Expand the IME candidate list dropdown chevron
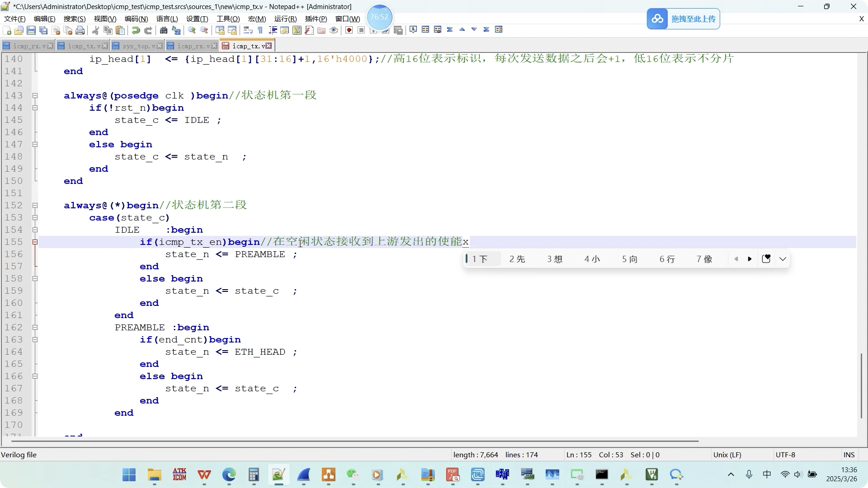This screenshot has width=868, height=488. pyautogui.click(x=783, y=259)
